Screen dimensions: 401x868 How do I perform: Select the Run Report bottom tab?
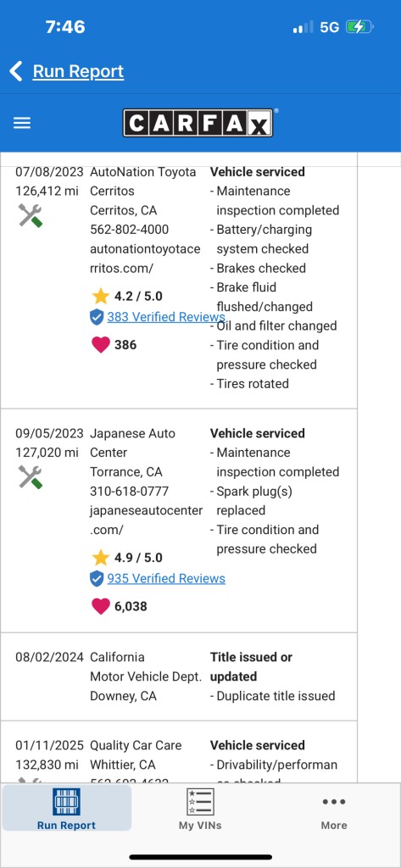[x=66, y=809]
